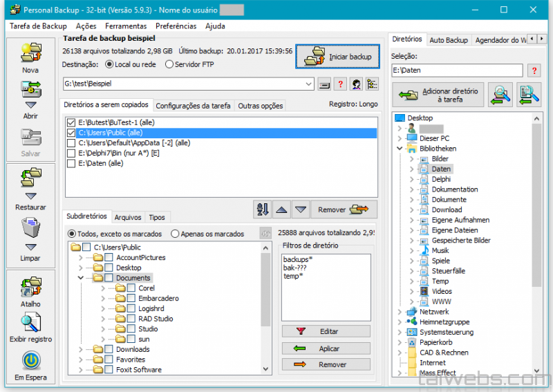
Task: Click the Atalho shortcut icon
Action: (30, 287)
